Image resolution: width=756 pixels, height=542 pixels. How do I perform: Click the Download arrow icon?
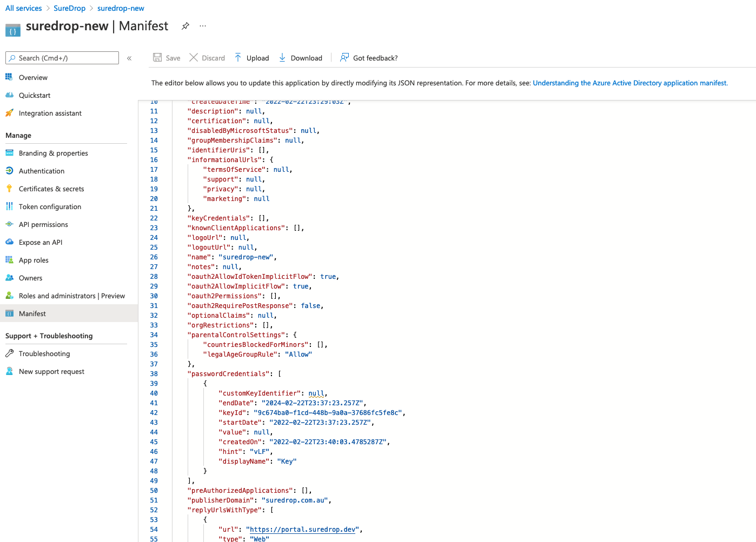[x=282, y=57]
